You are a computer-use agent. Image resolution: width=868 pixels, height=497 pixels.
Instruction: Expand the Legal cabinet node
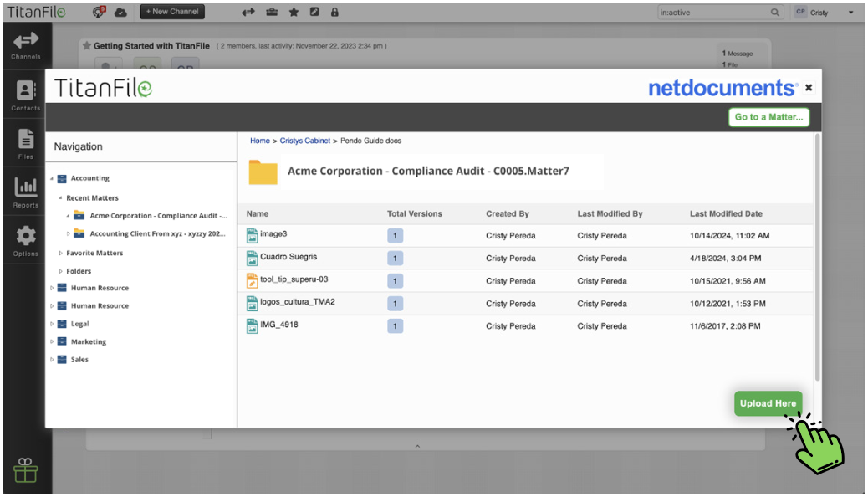pyautogui.click(x=52, y=324)
